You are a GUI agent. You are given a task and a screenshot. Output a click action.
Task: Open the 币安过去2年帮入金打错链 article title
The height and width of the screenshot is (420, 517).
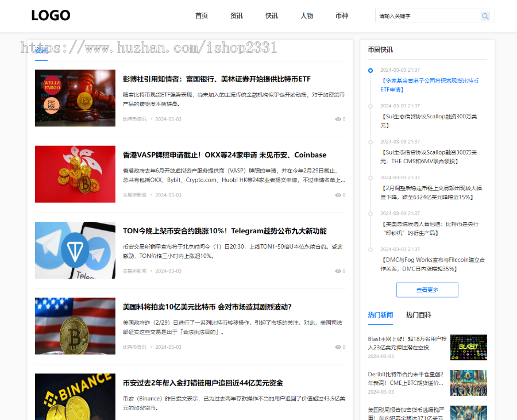(x=203, y=383)
